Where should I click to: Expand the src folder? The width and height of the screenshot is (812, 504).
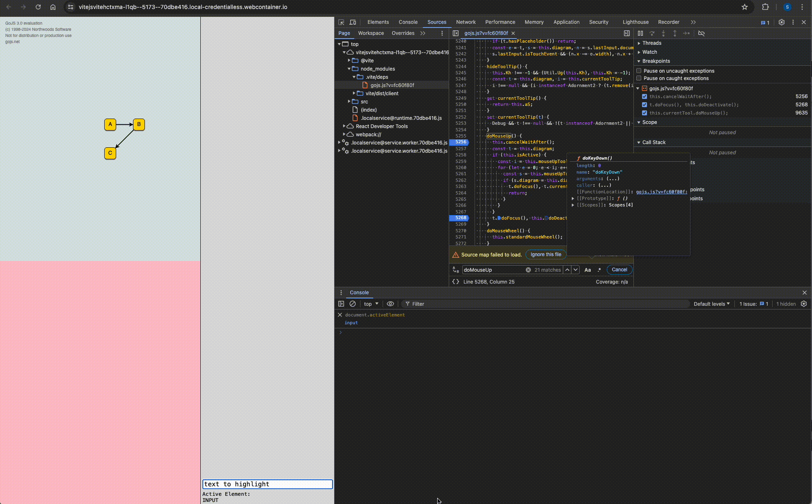tap(349, 101)
